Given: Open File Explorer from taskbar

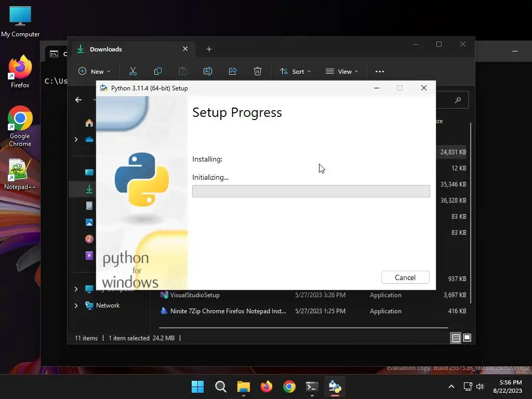Looking at the screenshot, I should click(x=243, y=387).
